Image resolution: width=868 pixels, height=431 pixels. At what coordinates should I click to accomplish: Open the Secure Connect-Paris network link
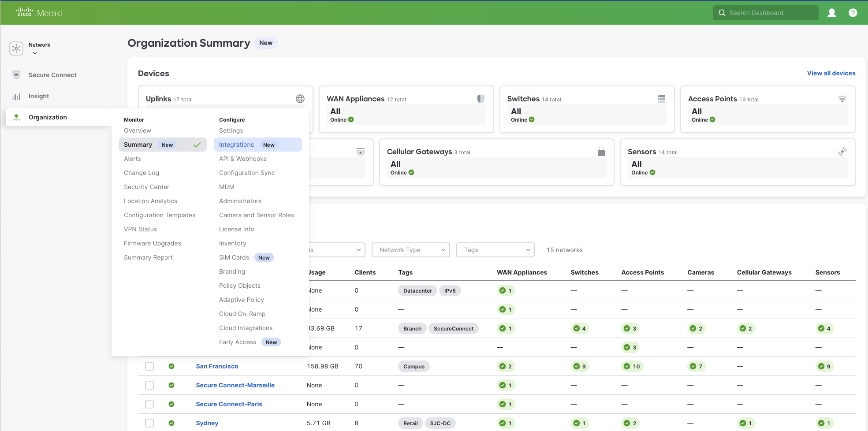point(229,404)
